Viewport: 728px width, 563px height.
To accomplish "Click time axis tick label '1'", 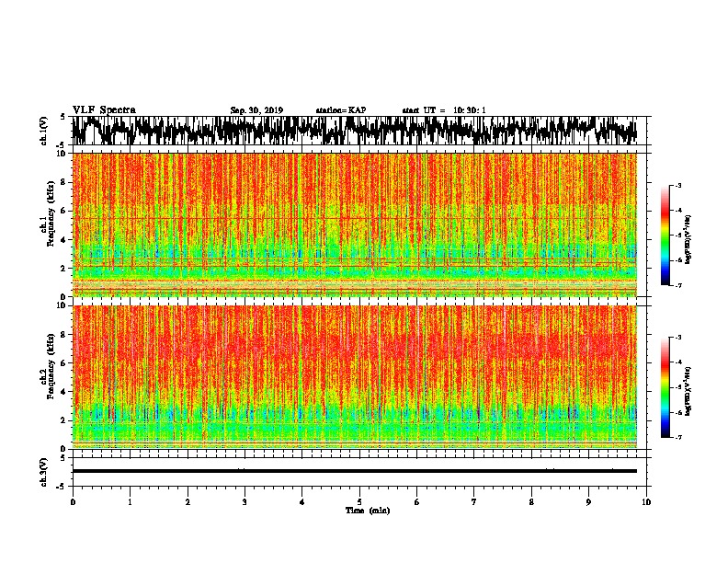I will point(130,501).
